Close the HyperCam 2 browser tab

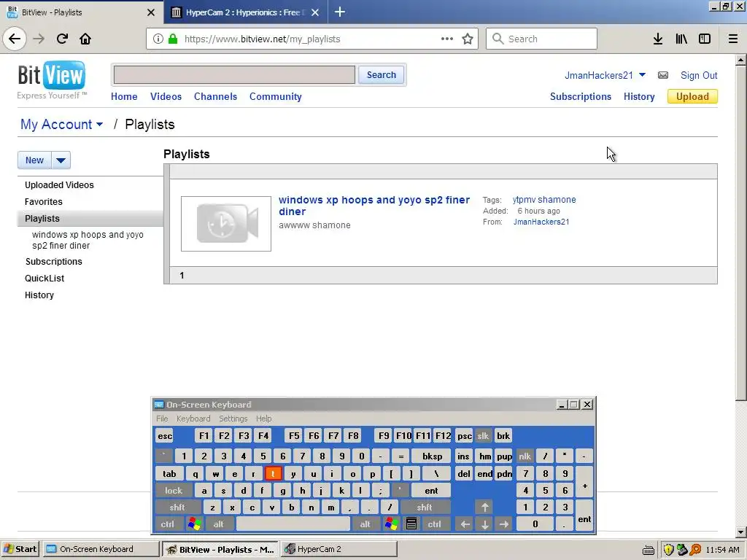315,12
